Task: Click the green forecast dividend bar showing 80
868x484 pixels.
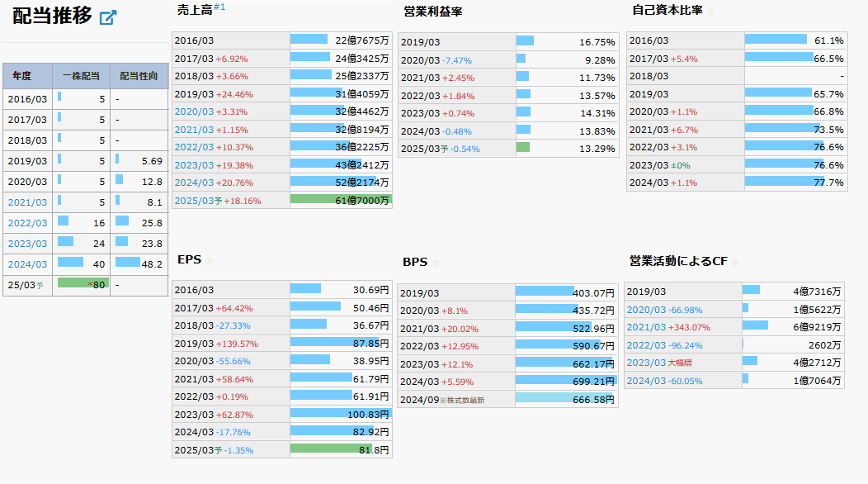Action: click(83, 284)
